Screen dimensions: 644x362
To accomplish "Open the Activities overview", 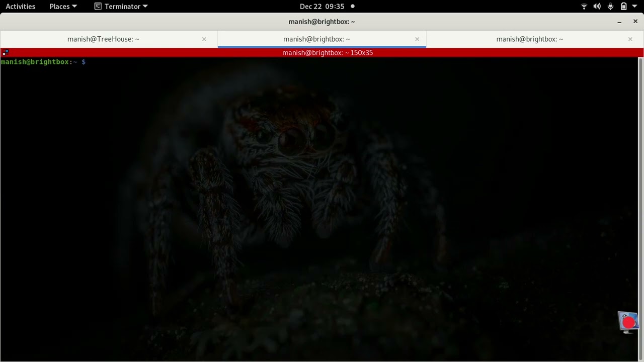I will (20, 7).
